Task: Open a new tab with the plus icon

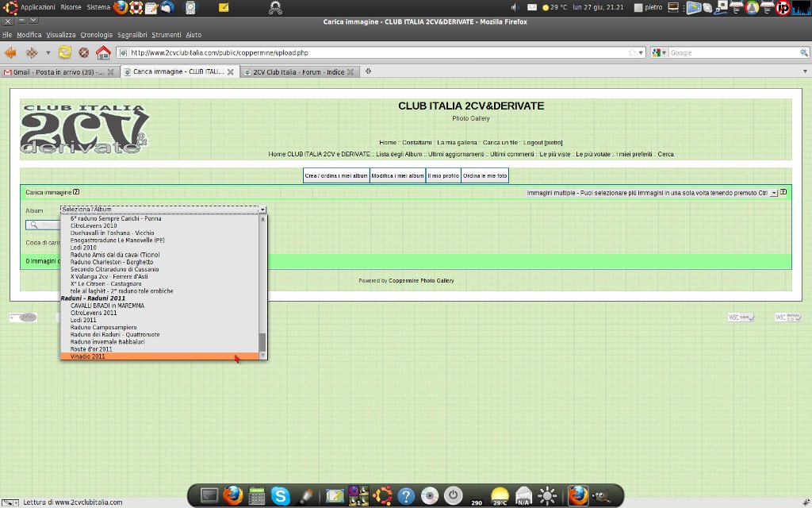Action: pos(368,71)
